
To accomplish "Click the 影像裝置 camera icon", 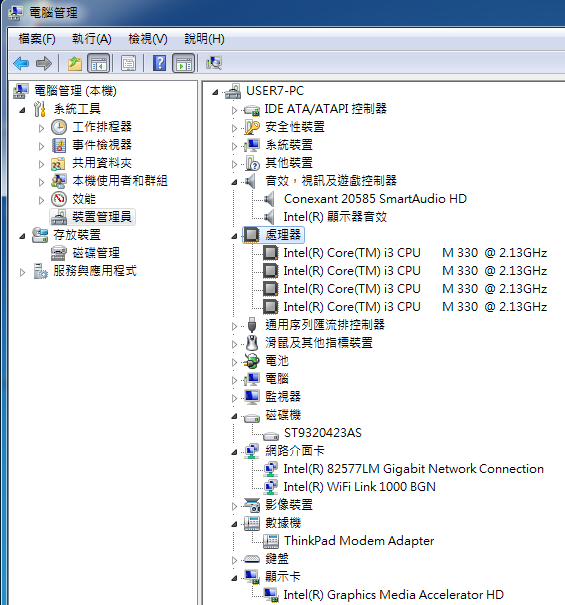I will (x=252, y=505).
